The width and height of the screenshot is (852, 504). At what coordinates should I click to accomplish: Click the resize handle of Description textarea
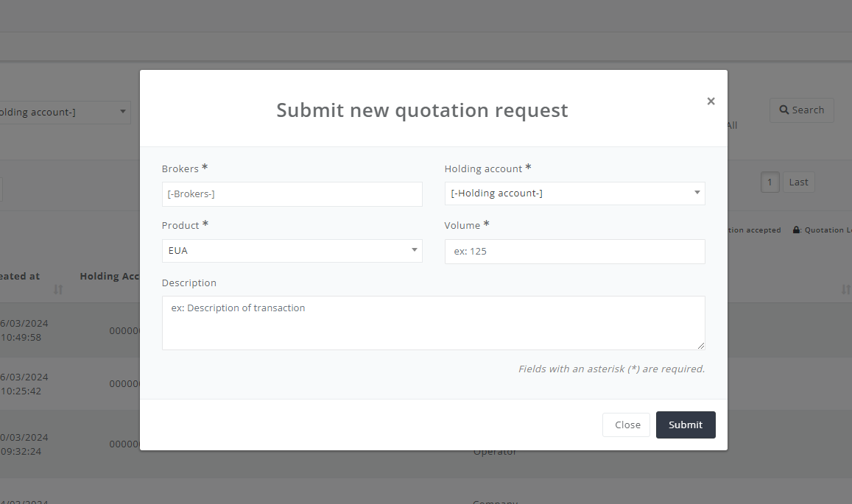(701, 345)
